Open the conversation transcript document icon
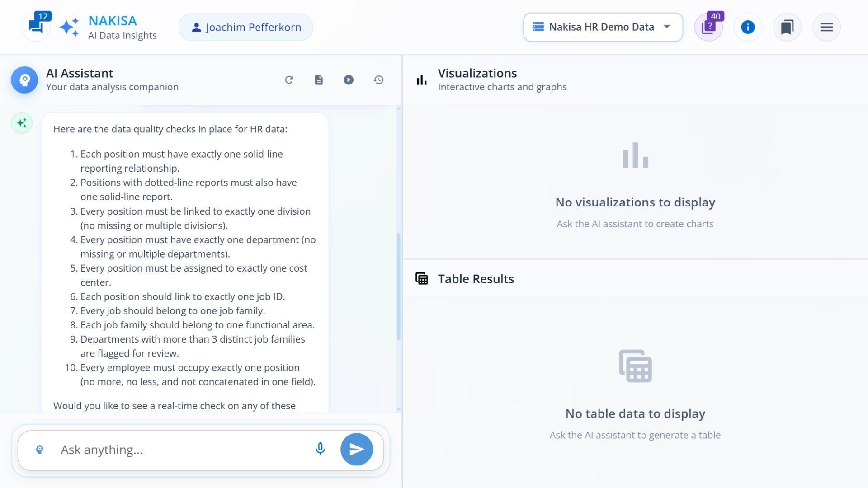The height and width of the screenshot is (488, 868). [319, 80]
